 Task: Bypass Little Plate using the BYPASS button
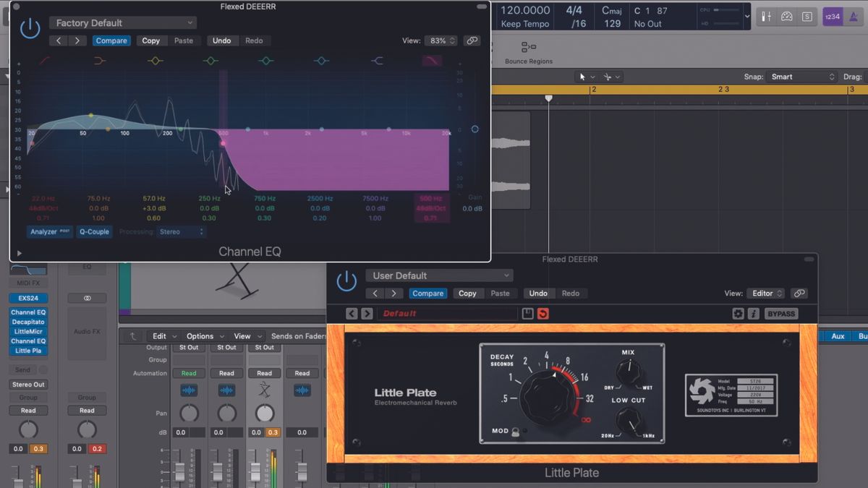tap(780, 313)
